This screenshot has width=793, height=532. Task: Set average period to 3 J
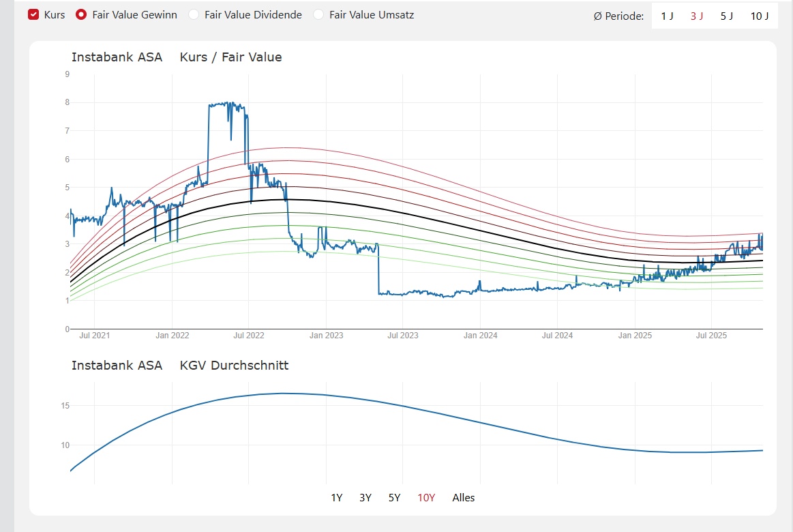point(697,16)
